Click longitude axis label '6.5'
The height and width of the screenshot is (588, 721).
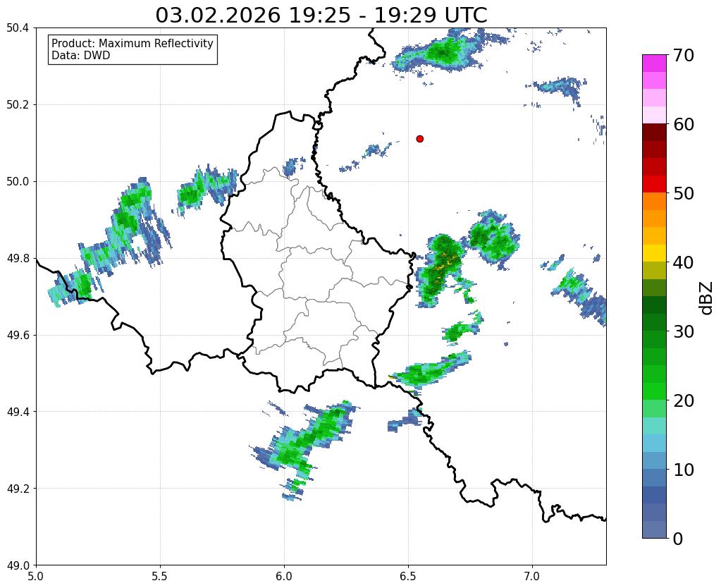tap(408, 576)
